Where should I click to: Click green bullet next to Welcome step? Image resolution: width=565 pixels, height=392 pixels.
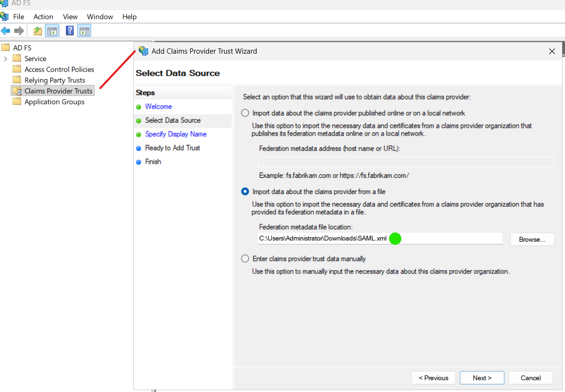coord(139,107)
